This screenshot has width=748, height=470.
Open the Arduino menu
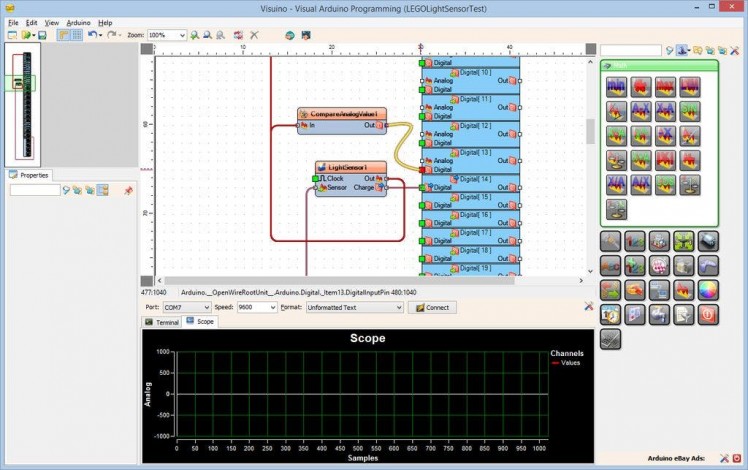(77, 22)
